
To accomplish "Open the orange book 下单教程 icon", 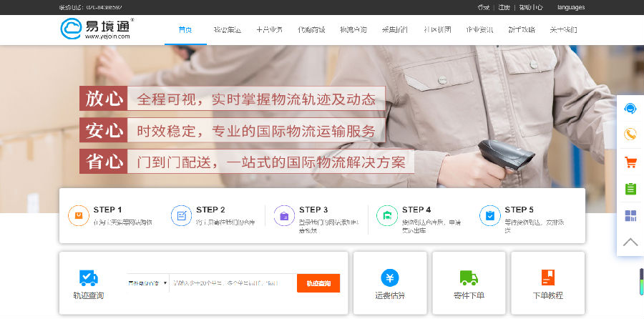I will click(548, 278).
